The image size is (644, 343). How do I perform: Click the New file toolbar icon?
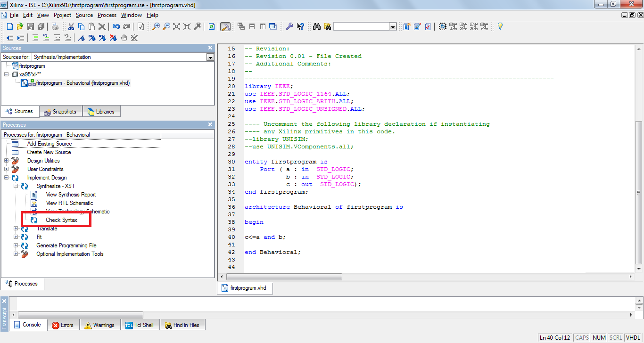(9, 26)
